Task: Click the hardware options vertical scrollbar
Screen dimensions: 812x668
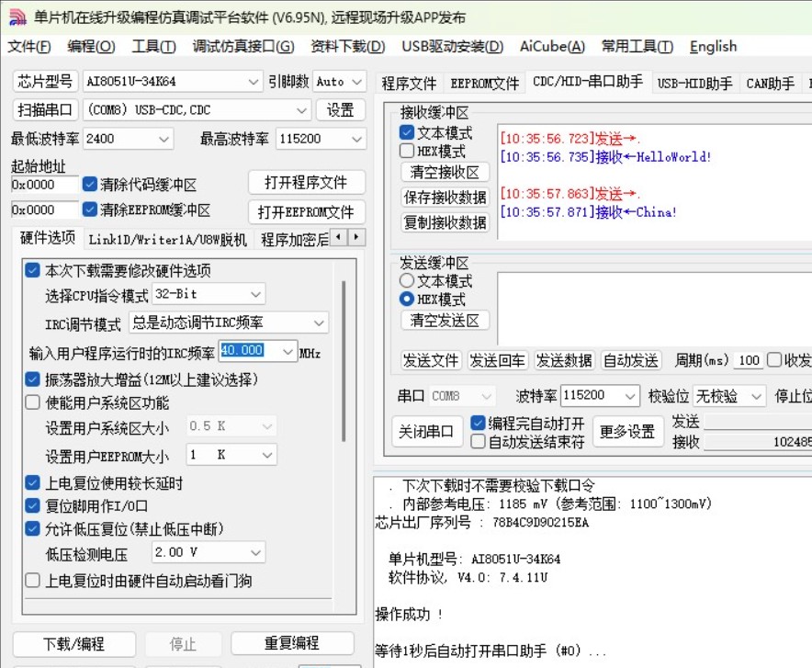Action: [x=344, y=368]
